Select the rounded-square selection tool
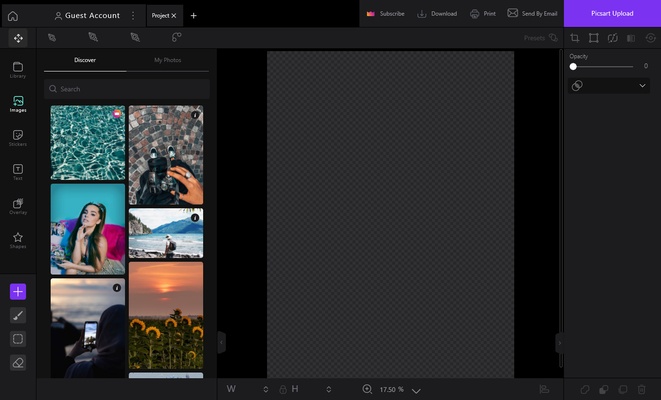Image resolution: width=661 pixels, height=400 pixels. [18, 339]
